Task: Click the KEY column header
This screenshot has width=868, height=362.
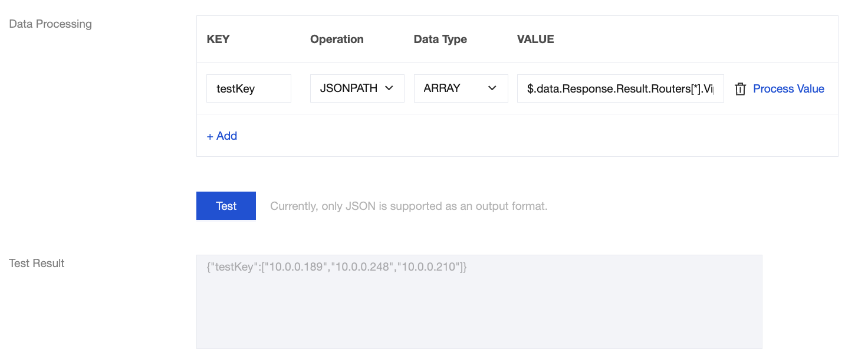Action: (x=218, y=40)
